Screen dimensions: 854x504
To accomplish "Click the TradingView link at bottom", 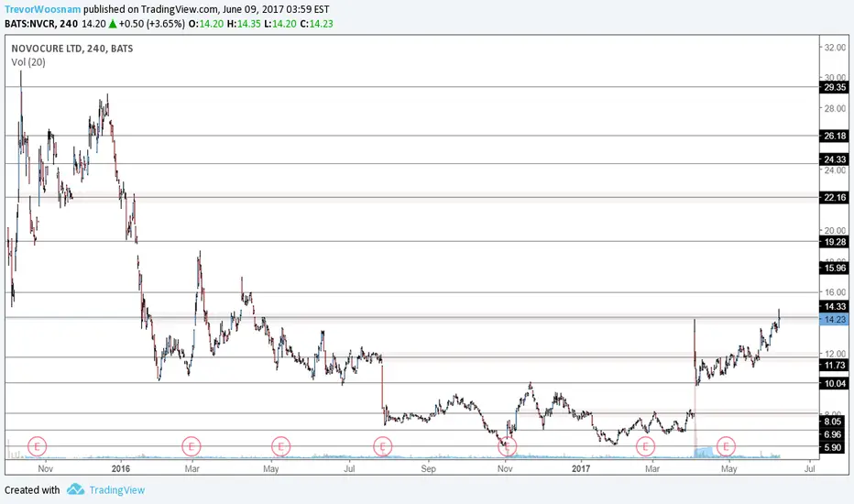I will 117,490.
